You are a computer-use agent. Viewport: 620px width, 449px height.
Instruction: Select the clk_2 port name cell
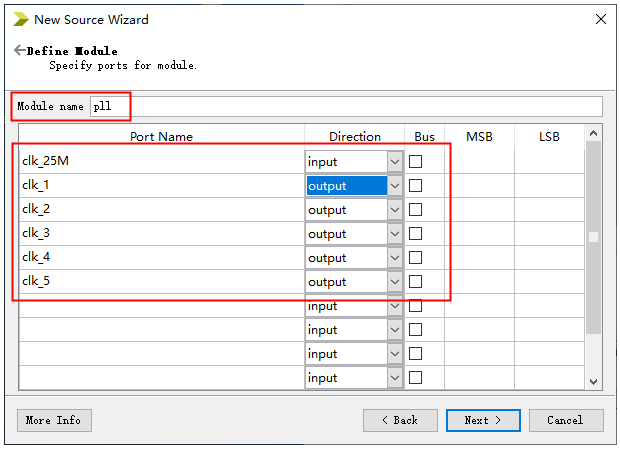pos(160,209)
